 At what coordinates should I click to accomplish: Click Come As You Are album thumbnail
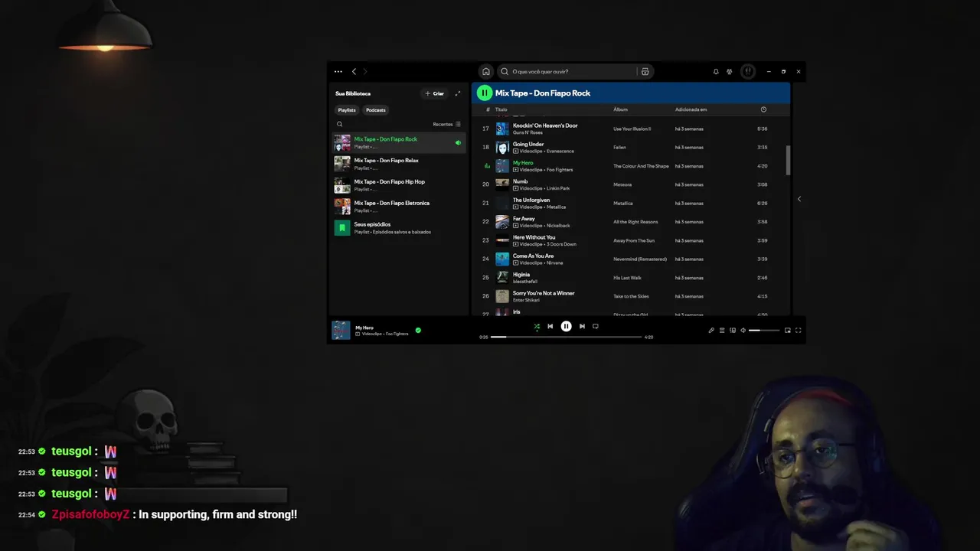pyautogui.click(x=502, y=259)
